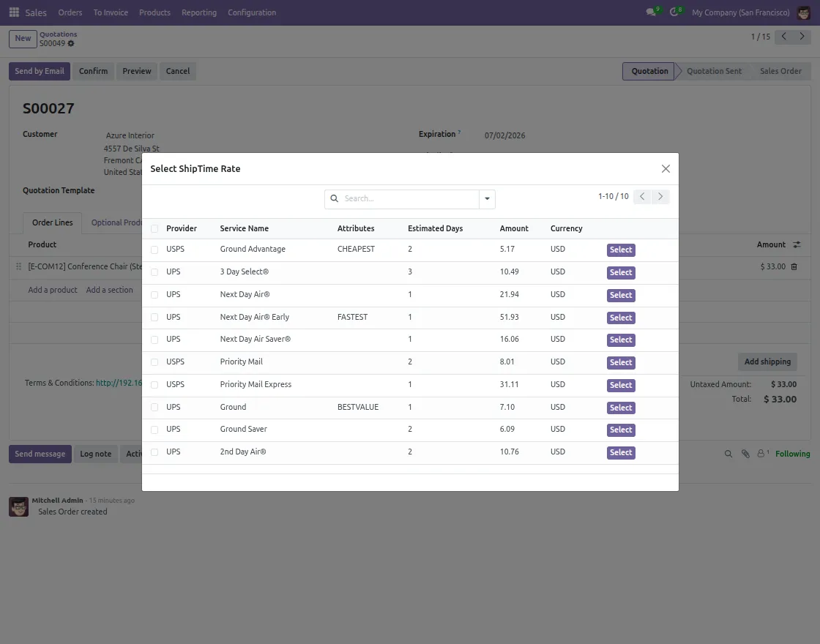Click Mitchell Admin avatar in chatter message
820x644 pixels.
point(19,506)
